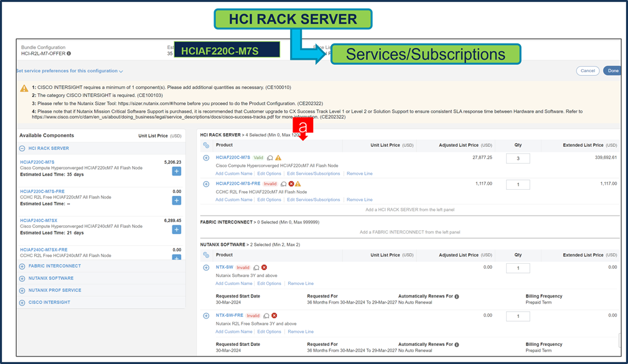Image resolution: width=628 pixels, height=364 pixels.
Task: Click the Cancel button
Action: [x=588, y=70]
